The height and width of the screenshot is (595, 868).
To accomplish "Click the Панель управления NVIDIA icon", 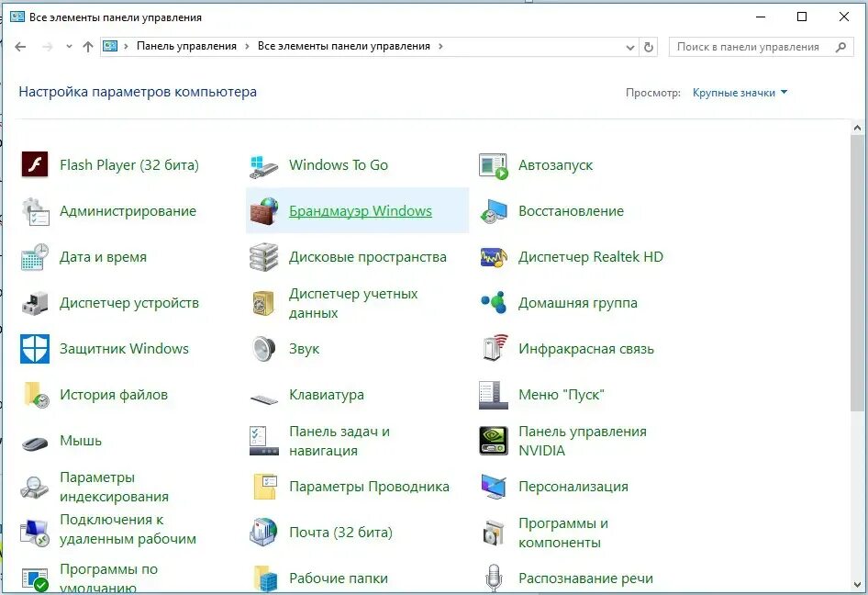I will [494, 441].
